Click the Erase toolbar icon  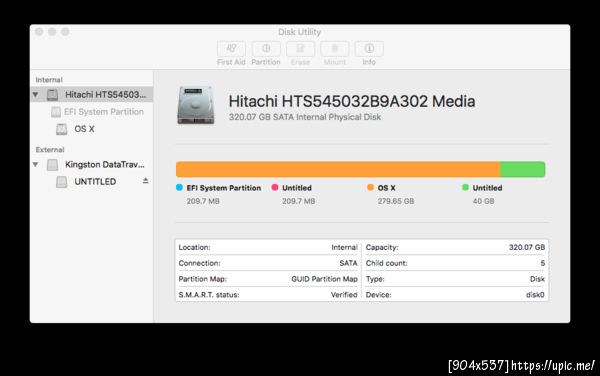pyautogui.click(x=300, y=49)
